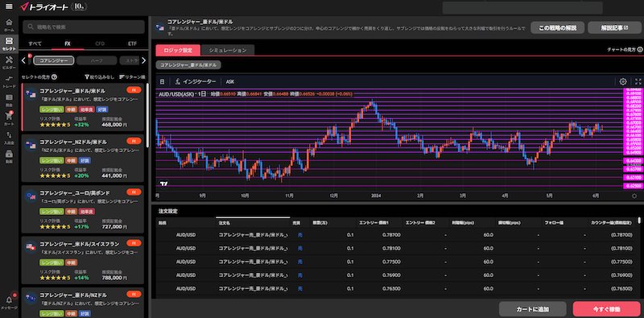The height and width of the screenshot is (318, 644).
Task: Select コアレンジャー_豪ドル/米ドル strategy card
Action: [x=83, y=108]
